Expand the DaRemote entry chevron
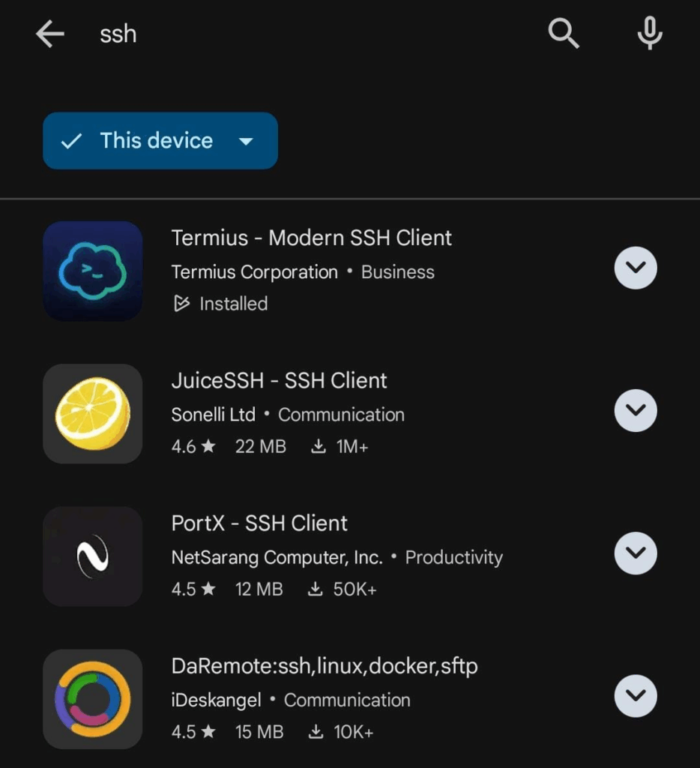This screenshot has width=700, height=768. [636, 696]
